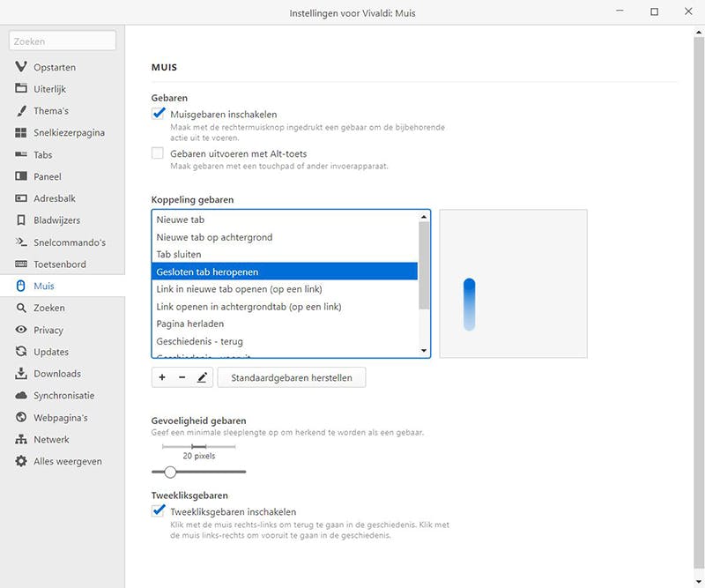Click the cloud icon beside Synchronisatie
The height and width of the screenshot is (588, 705).
[20, 396]
